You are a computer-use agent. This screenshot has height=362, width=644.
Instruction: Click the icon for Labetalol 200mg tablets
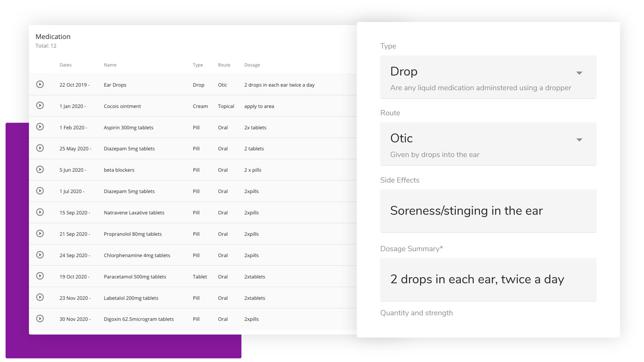[40, 297]
